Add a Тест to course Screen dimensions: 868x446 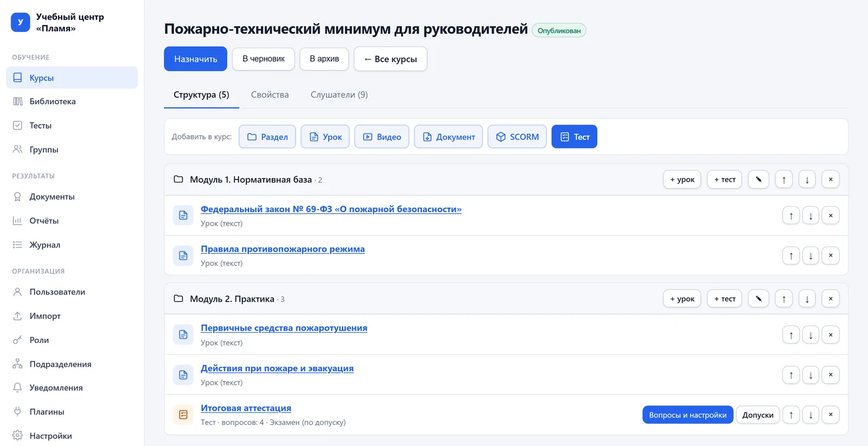tap(575, 137)
